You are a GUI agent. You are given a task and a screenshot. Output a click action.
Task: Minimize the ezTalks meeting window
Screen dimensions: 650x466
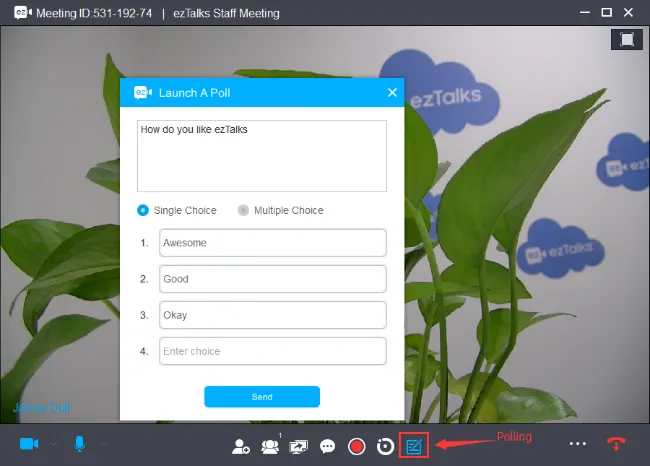point(585,12)
